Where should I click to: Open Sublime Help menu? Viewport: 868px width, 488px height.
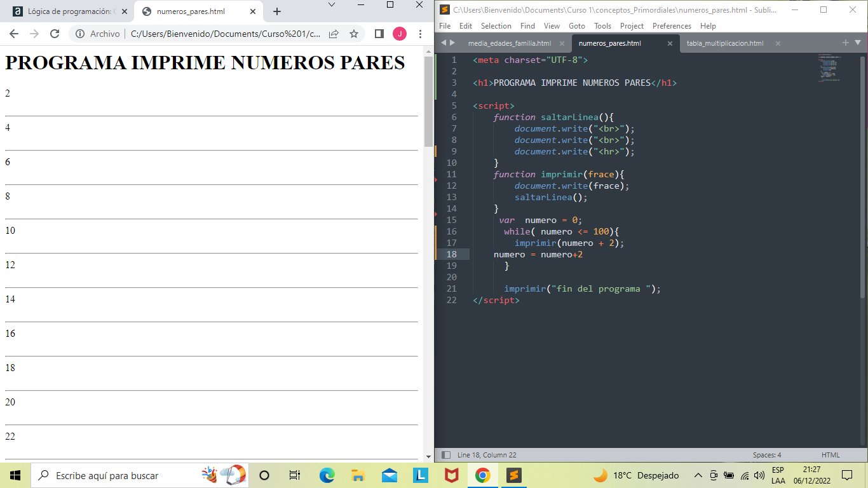(708, 26)
